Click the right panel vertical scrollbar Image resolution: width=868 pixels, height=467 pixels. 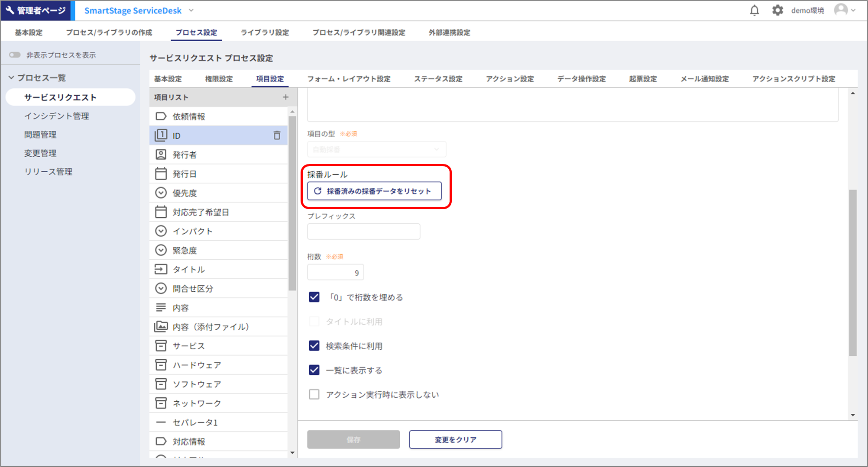(x=852, y=273)
